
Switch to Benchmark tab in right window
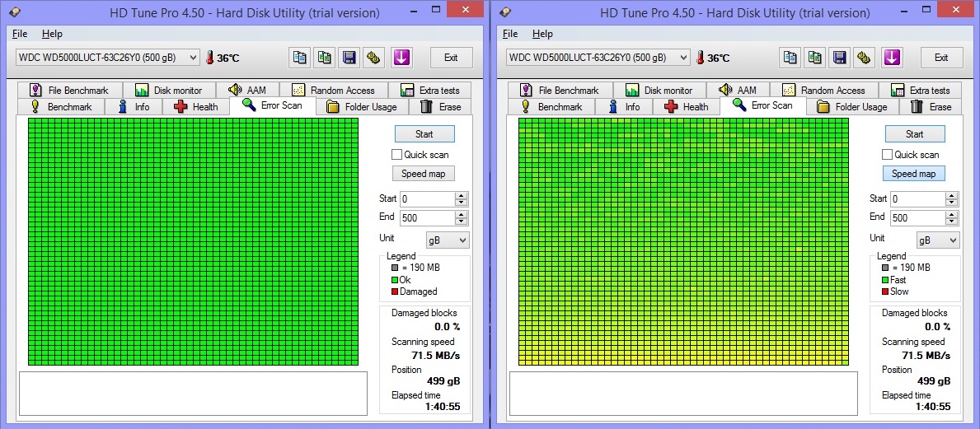552,107
